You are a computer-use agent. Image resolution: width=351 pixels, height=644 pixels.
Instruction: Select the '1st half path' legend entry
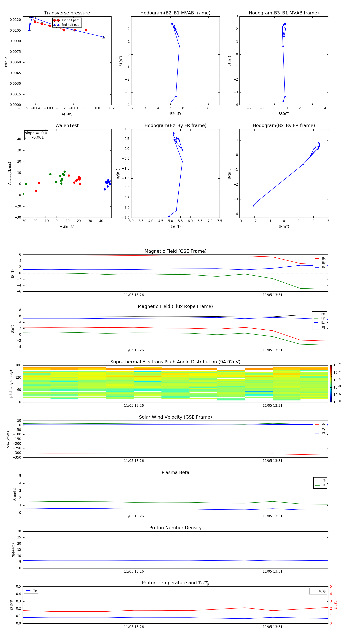(67, 20)
